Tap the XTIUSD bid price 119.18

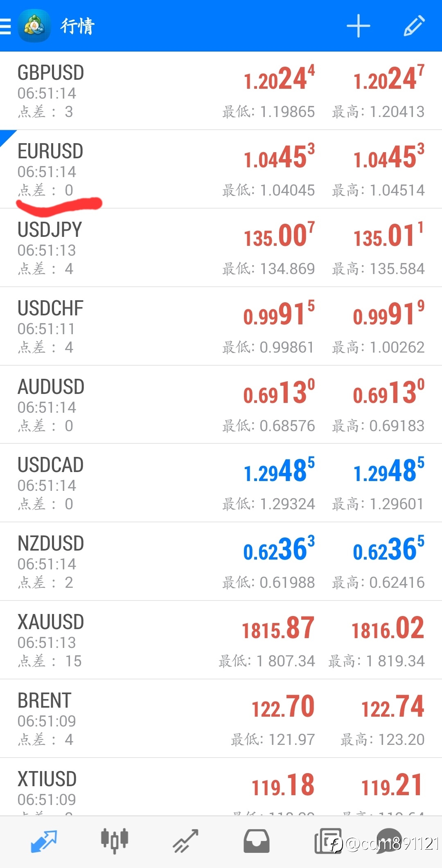coord(283,785)
